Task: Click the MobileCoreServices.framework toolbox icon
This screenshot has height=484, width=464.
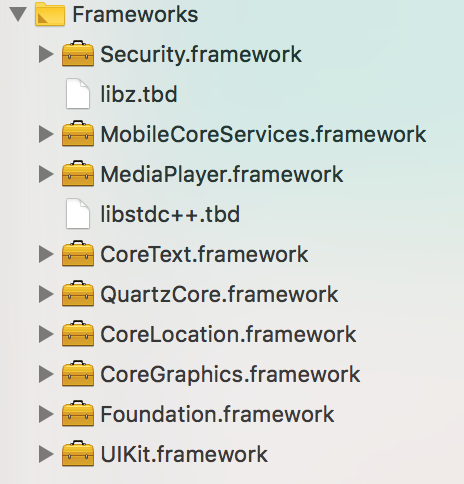Action: click(78, 134)
